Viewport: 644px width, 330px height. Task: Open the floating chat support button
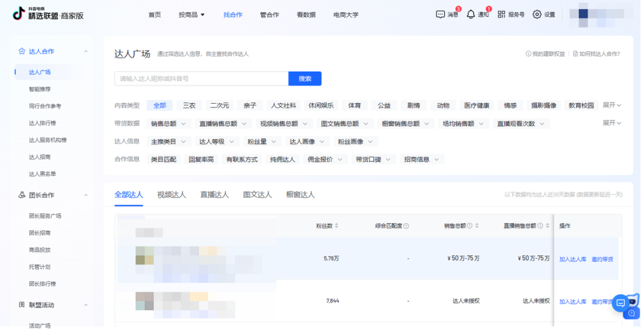621,303
